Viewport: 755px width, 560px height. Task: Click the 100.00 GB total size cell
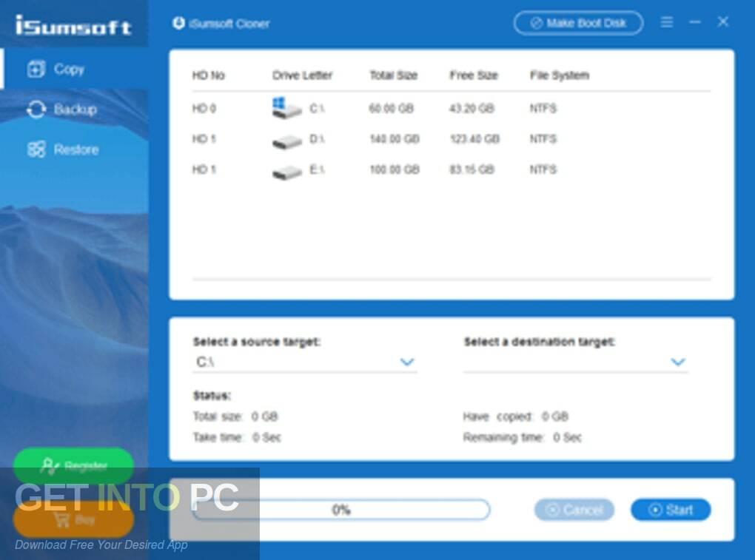click(395, 169)
